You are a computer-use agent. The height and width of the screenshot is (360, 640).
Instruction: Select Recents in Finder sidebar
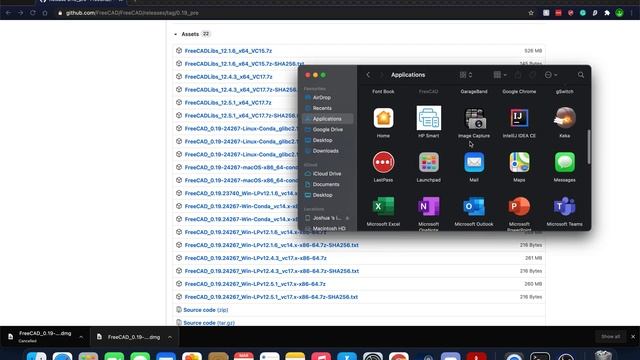tap(322, 108)
